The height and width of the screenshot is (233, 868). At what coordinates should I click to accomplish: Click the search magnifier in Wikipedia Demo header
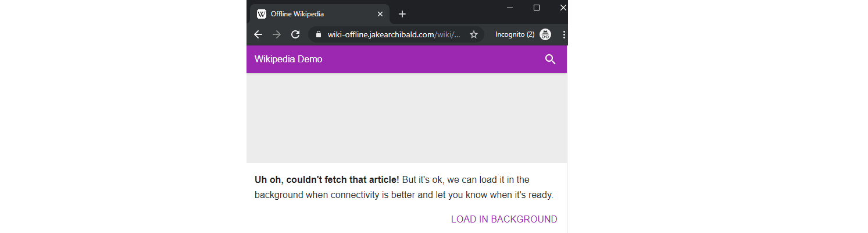point(550,59)
